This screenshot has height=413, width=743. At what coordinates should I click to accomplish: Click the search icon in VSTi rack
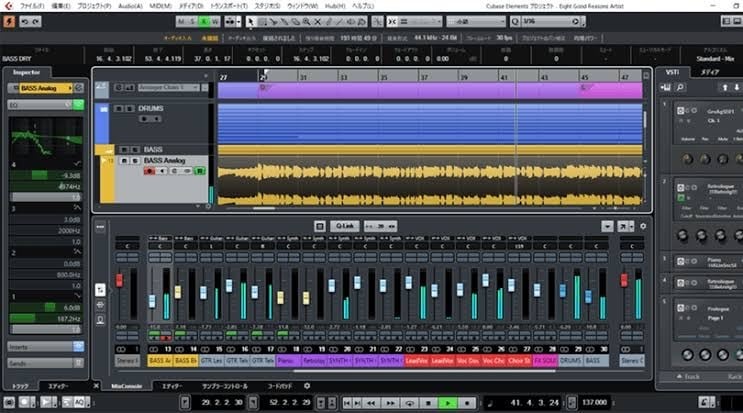pyautogui.click(x=680, y=88)
